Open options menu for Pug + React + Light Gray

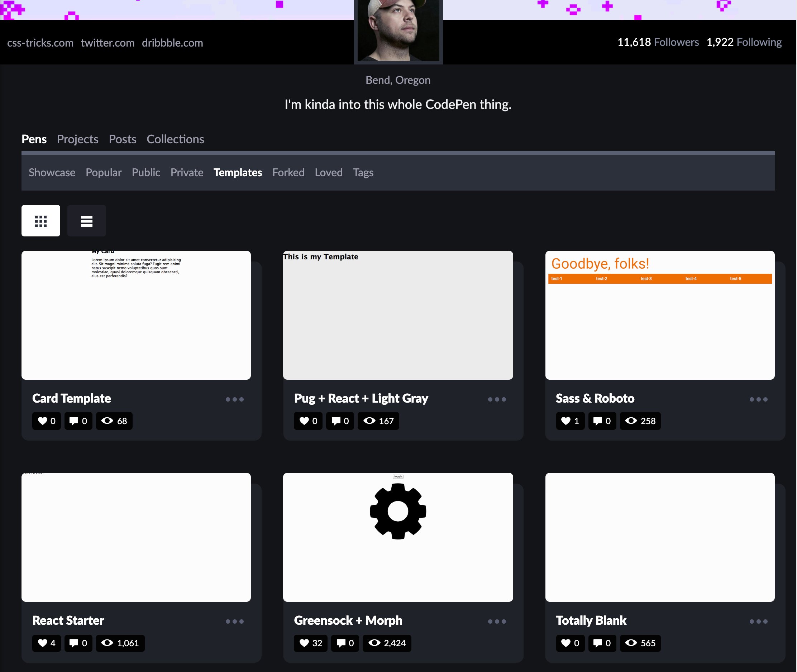point(497,399)
